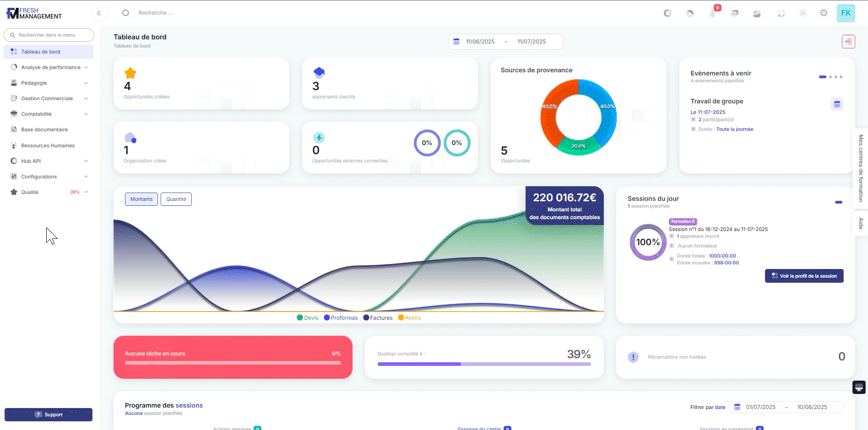
Task: Expand the Pédagogie menu section
Action: coord(49,83)
